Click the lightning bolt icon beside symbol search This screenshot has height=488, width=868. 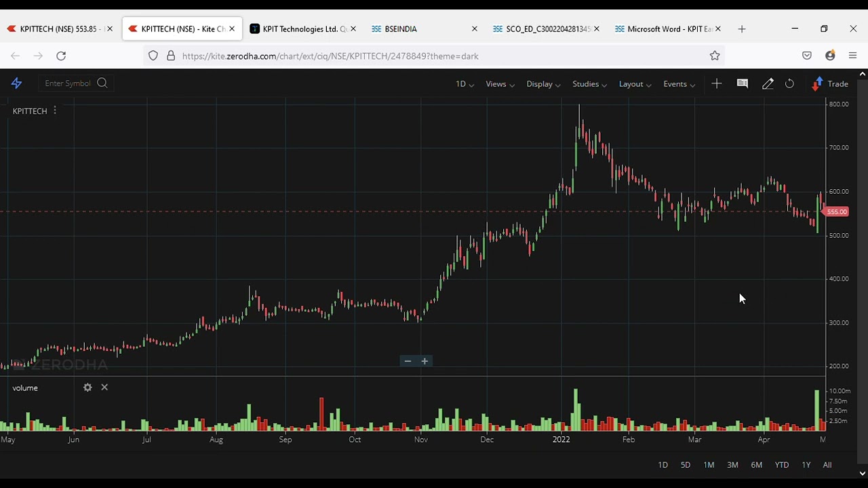(17, 83)
